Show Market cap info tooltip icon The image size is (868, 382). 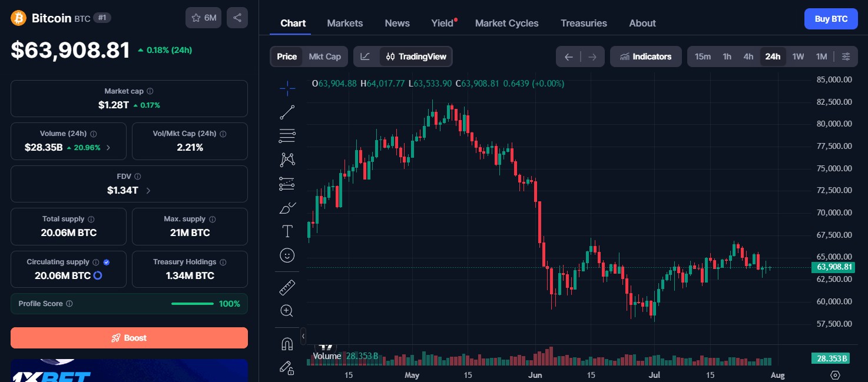[x=150, y=91]
